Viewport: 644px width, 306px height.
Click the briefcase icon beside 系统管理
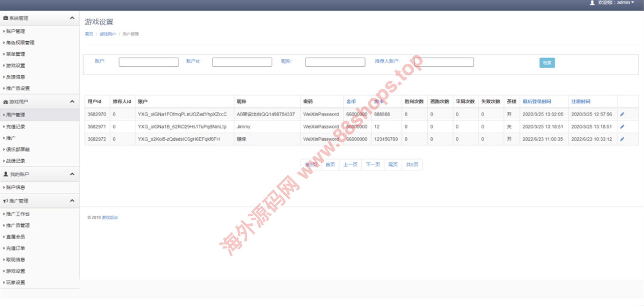point(5,18)
